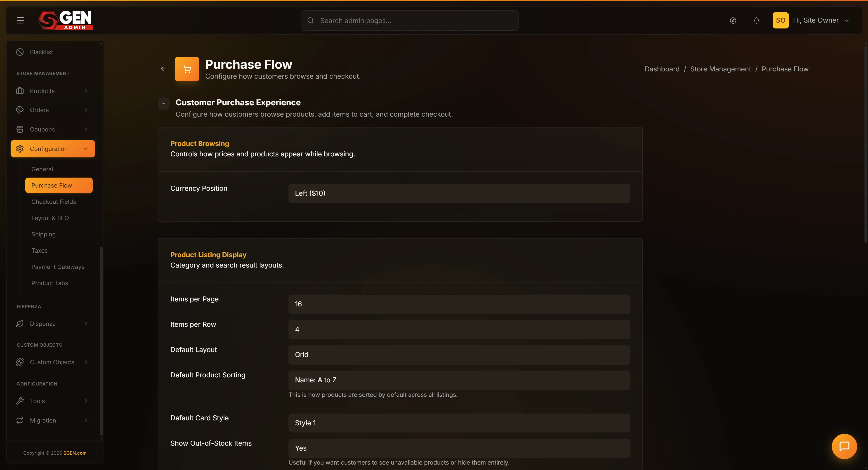Viewport: 868px width, 470px height.
Task: Open General configuration page
Action: coord(42,169)
